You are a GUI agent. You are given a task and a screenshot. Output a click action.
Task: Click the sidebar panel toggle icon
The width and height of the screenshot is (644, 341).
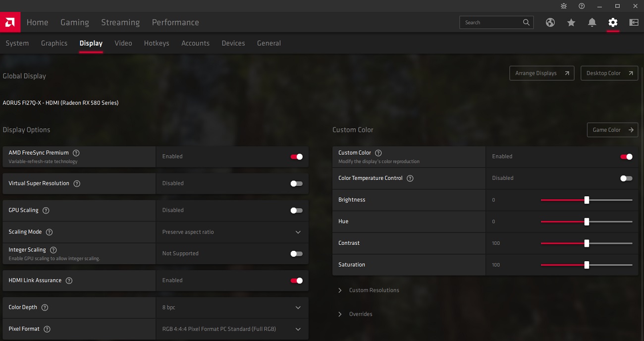pyautogui.click(x=634, y=22)
